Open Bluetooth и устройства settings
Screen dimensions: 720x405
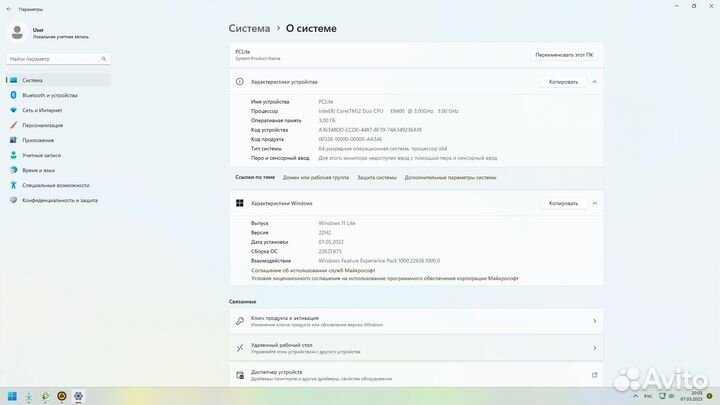[x=49, y=95]
